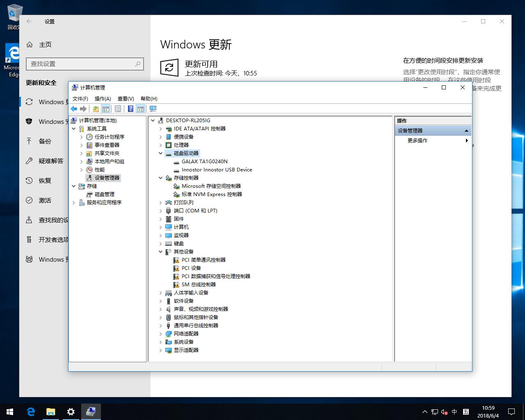Collapse the 磁盘驱动器 category
Image resolution: width=525 pixels, height=420 pixels.
160,153
